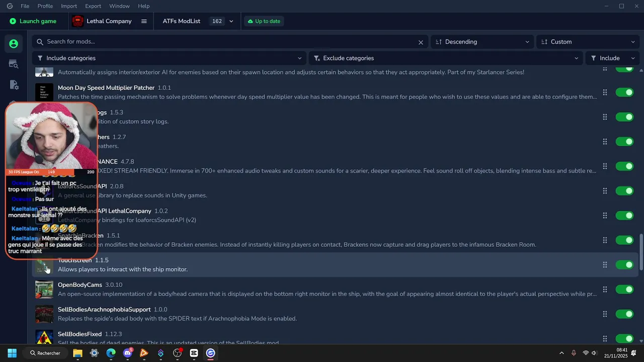Disable the SnatchinBracken mod
This screenshot has height=362, width=644.
(624, 240)
